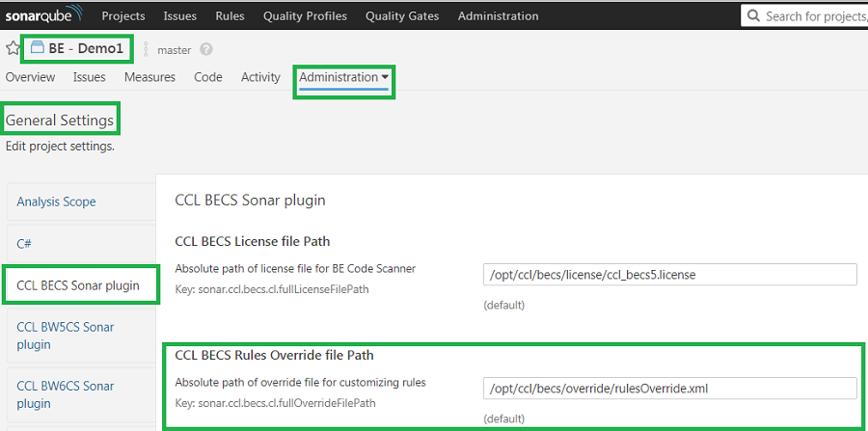This screenshot has height=431, width=868.
Task: Click key text sonar.ccl.becs.cl.fullLicenseFilePath
Action: 272,289
